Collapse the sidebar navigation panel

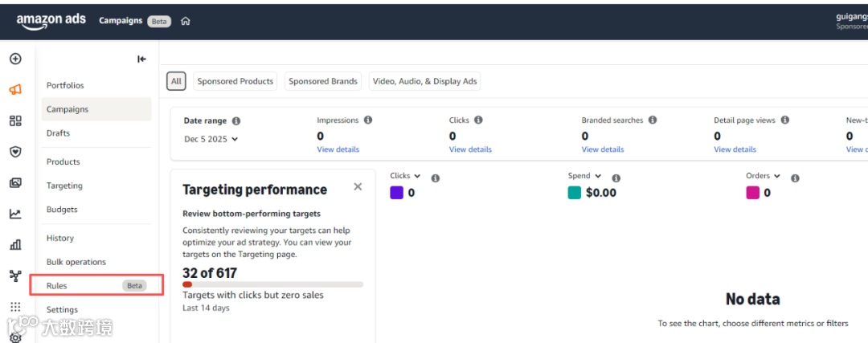point(141,59)
